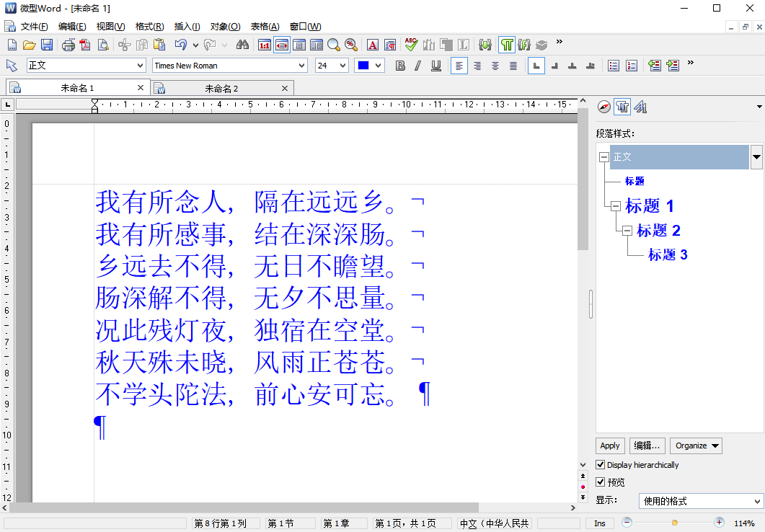Screen dimensions: 765x532
Task: Collapse the 正文 style tree node
Action: [x=604, y=157]
